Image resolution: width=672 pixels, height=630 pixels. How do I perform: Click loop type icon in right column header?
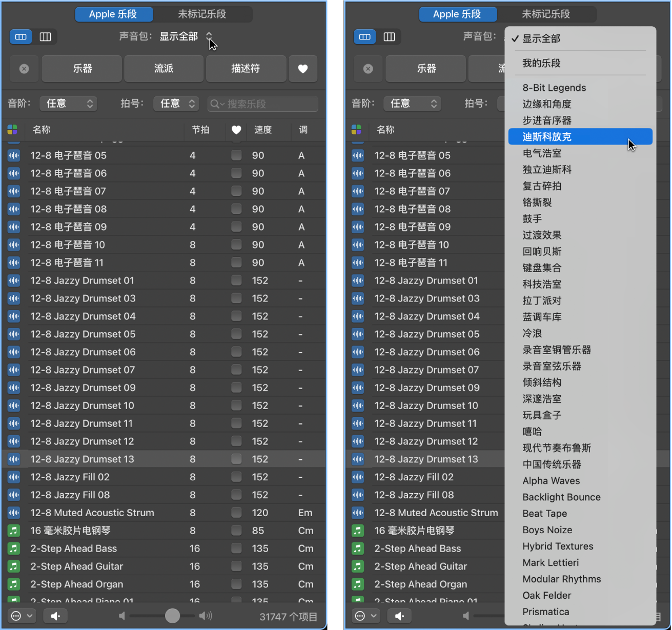click(357, 130)
